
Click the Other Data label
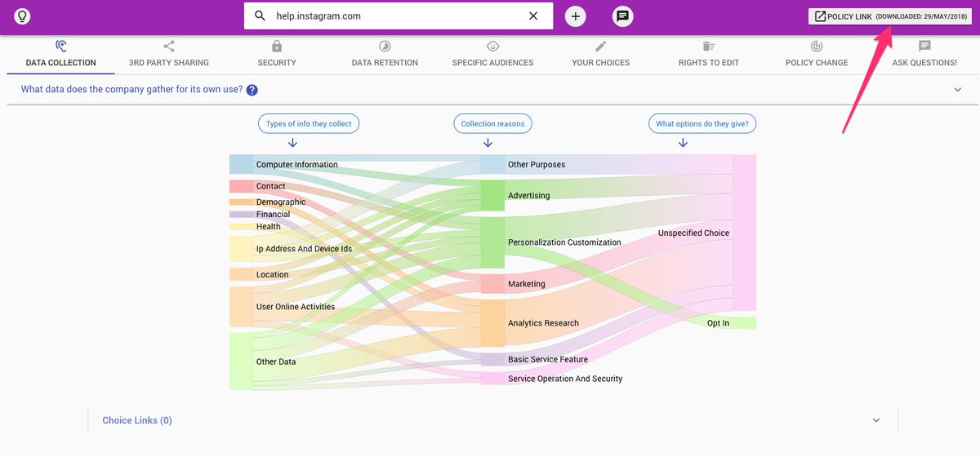(276, 362)
